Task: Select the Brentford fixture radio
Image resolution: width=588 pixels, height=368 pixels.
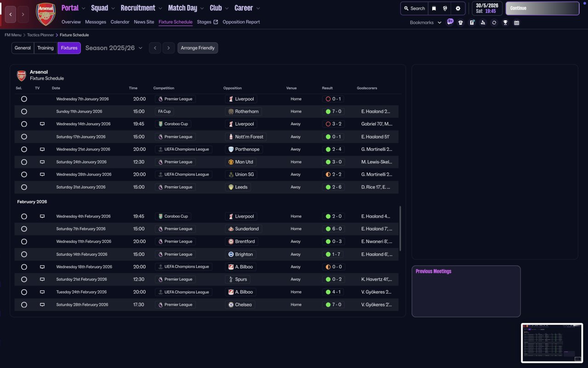Action: point(24,241)
